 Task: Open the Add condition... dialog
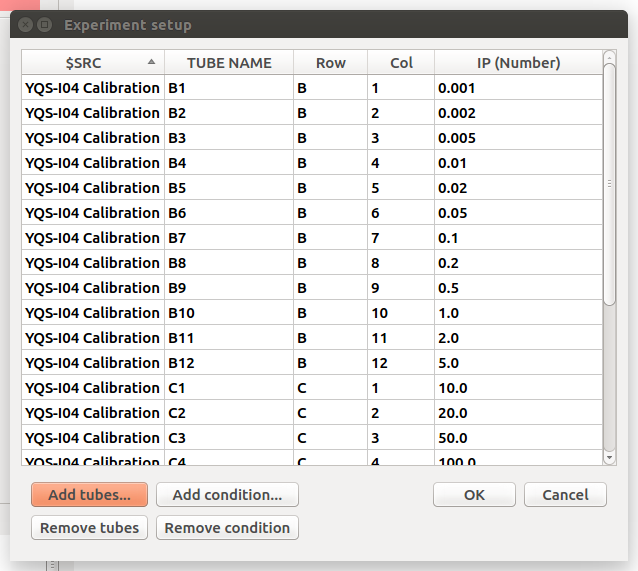click(227, 494)
